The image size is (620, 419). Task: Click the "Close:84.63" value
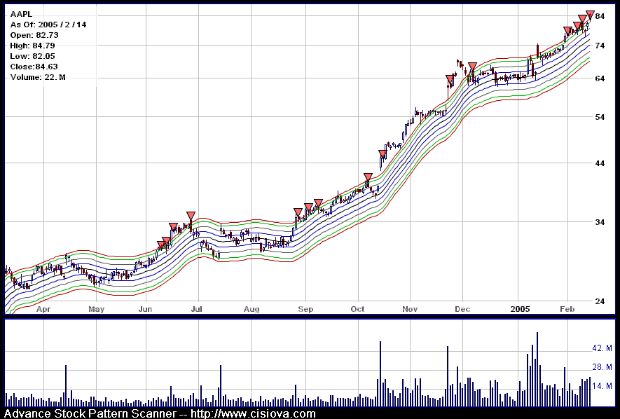pos(34,66)
